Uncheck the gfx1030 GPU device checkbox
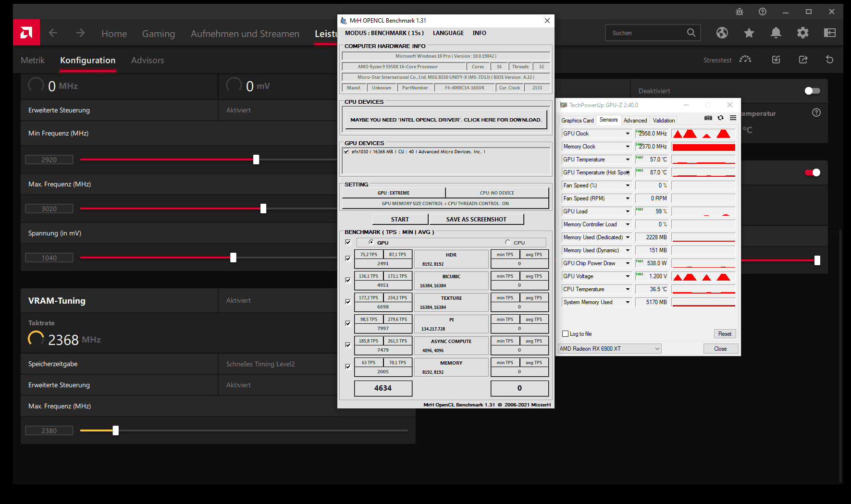Screen dimensions: 851x504 click(346, 151)
